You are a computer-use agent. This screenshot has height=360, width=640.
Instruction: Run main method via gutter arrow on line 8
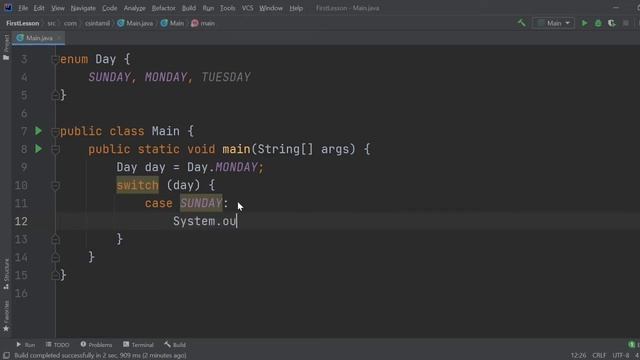(38, 149)
